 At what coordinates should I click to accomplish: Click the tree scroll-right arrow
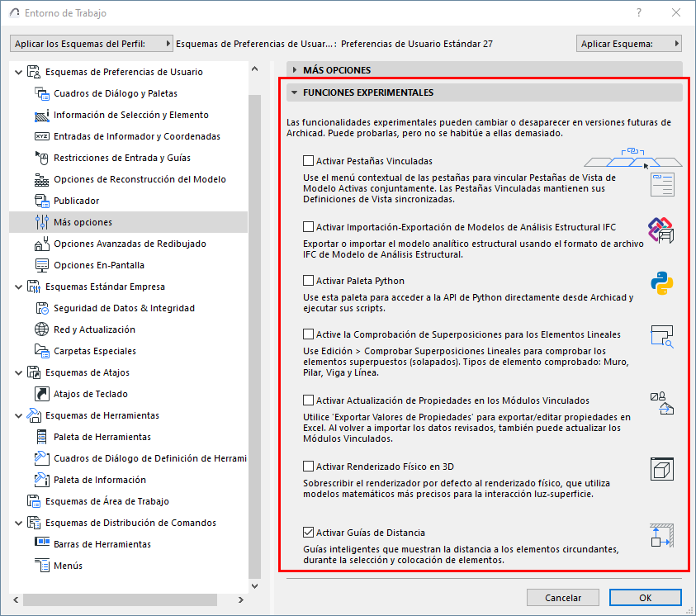coord(240,599)
